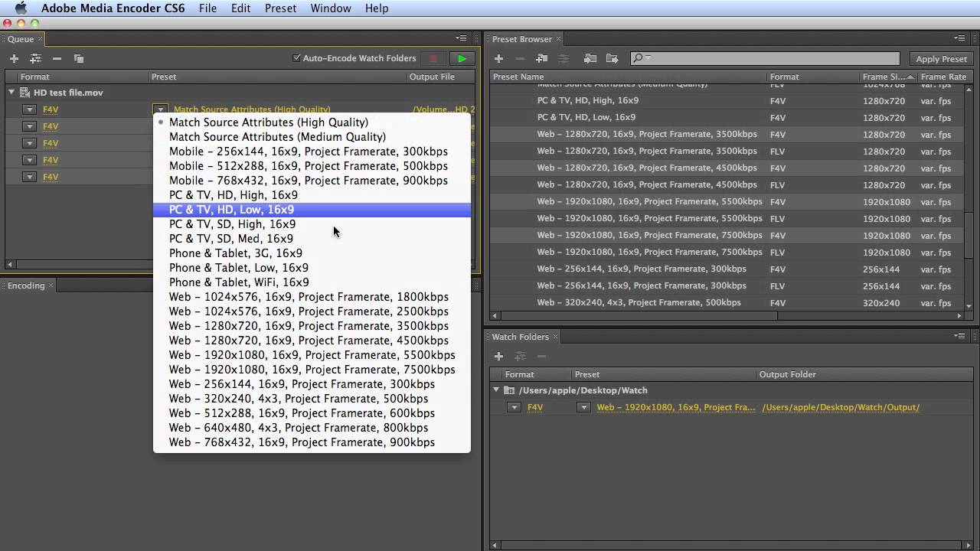Image resolution: width=980 pixels, height=551 pixels.
Task: Open the Apple menu
Action: [x=20, y=8]
